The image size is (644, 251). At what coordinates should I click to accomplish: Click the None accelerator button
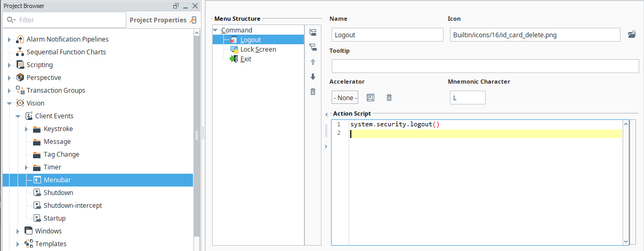[345, 98]
